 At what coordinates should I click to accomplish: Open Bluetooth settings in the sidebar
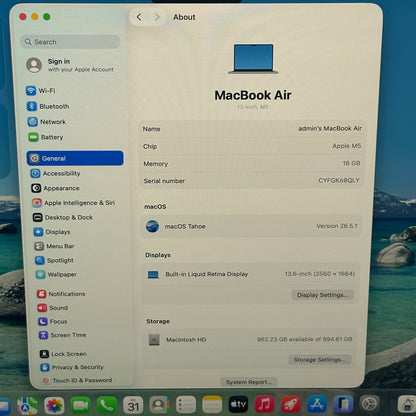tap(48, 106)
